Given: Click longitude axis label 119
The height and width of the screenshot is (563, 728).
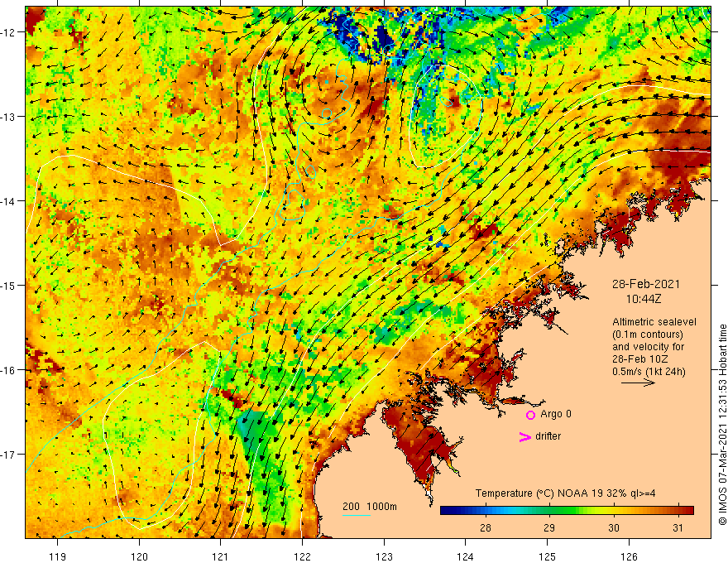Looking at the screenshot, I should [58, 556].
